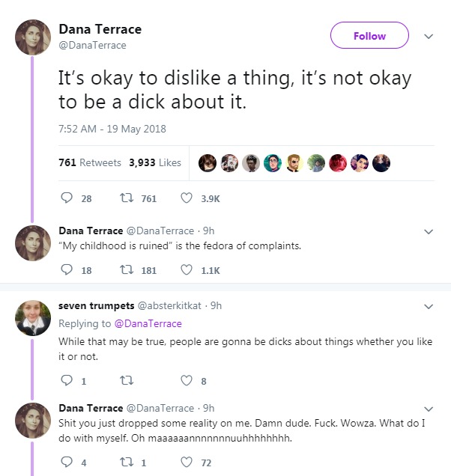Retweet the main tweet with 761 retweets
Screen dimensions: 451x476
pyautogui.click(x=127, y=198)
